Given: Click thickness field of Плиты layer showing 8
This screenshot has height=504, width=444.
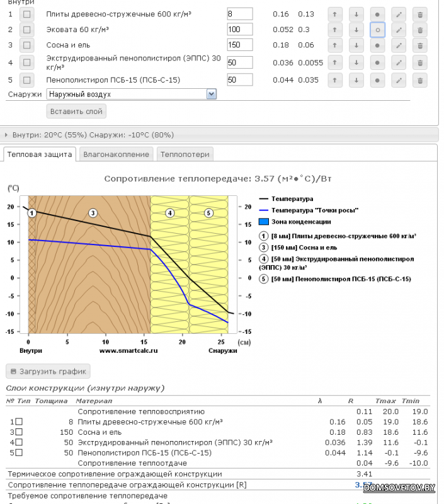Looking at the screenshot, I should [x=240, y=14].
